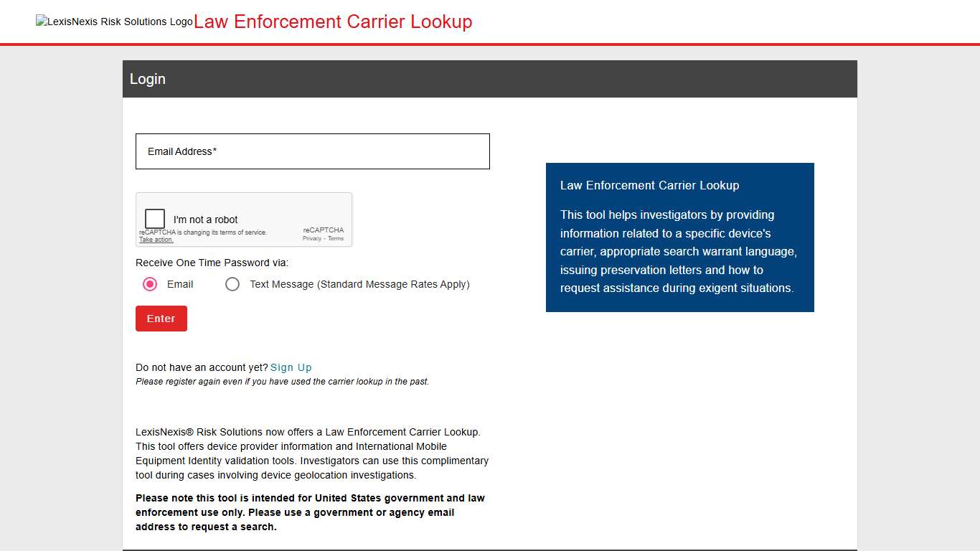Open the Sign Up registration link
The height and width of the screenshot is (551, 980).
pos(291,367)
